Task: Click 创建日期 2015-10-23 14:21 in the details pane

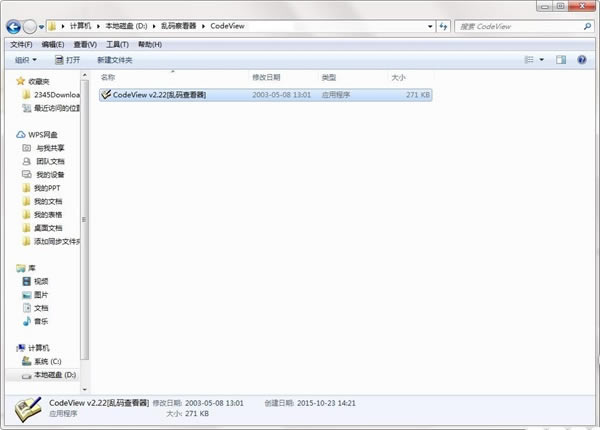Action: click(310, 403)
